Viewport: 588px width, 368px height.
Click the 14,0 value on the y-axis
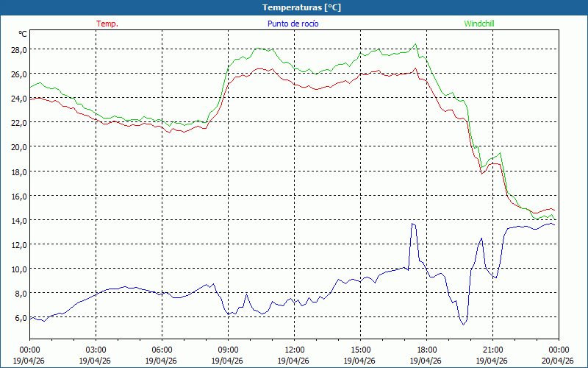point(18,220)
